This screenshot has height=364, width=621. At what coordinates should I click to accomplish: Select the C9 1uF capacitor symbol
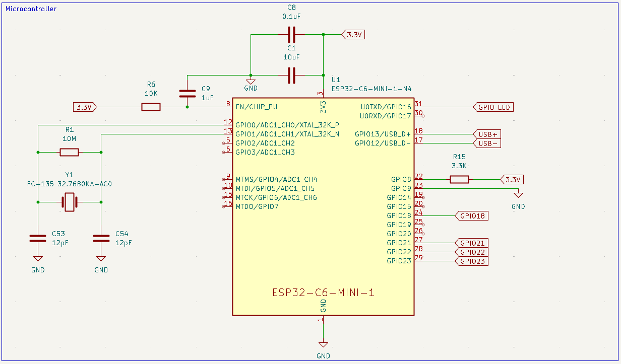[188, 93]
